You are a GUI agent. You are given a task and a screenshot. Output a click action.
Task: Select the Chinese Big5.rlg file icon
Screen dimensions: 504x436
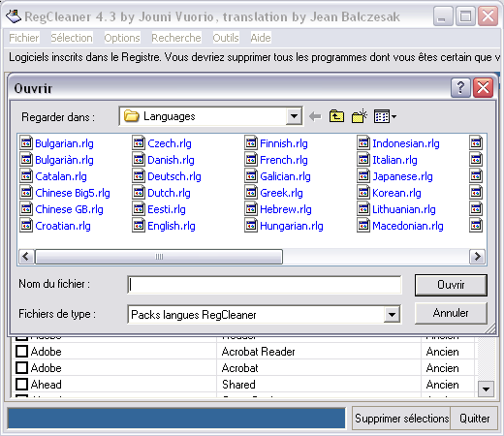point(26,192)
